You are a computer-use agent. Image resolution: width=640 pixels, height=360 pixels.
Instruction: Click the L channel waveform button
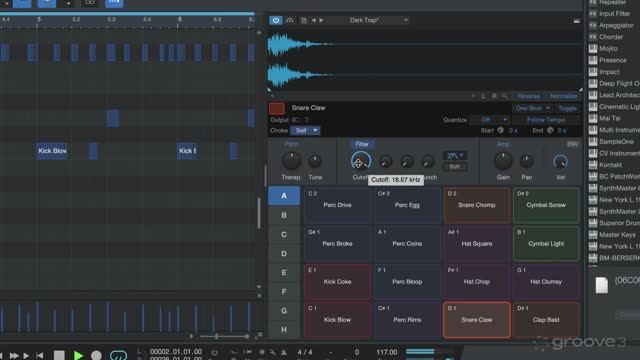click(x=484, y=96)
